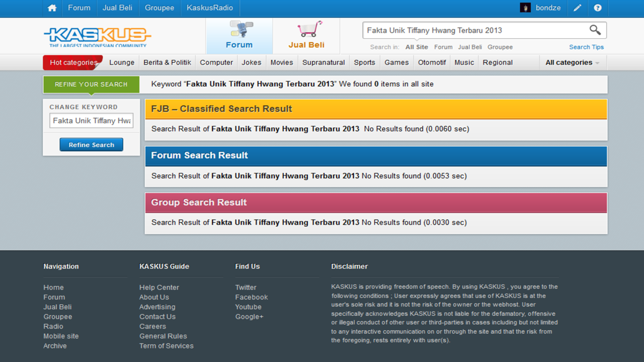
Task: Open Lounge category
Action: (x=122, y=63)
